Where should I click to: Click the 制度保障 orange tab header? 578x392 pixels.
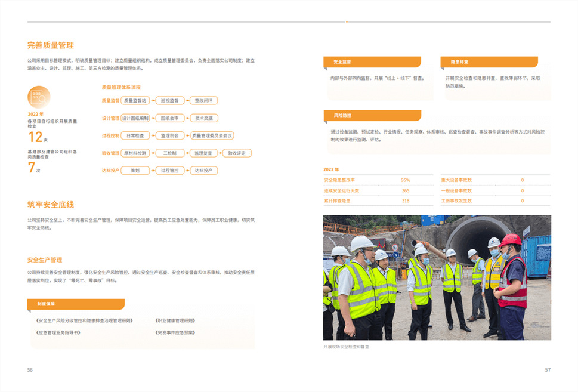click(x=76, y=304)
